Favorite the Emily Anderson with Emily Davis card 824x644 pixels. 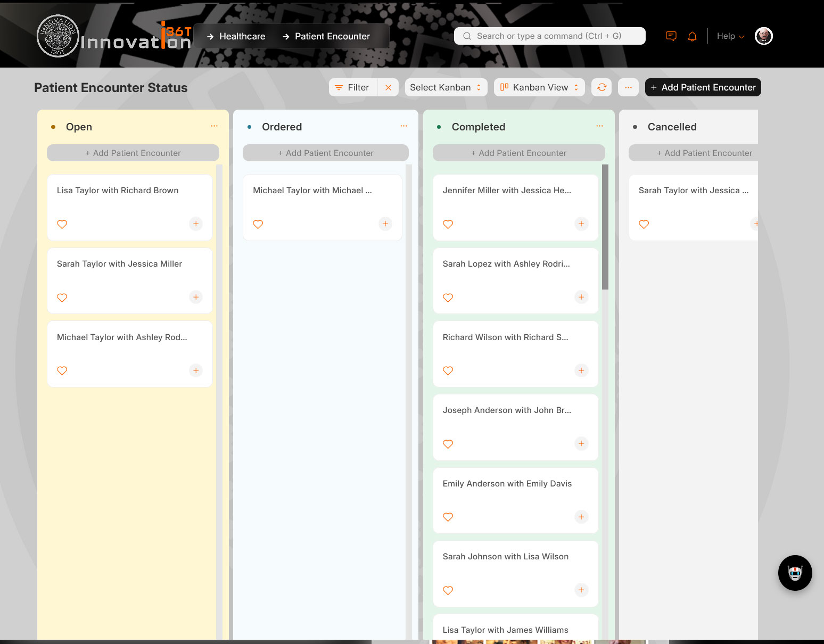coord(448,517)
